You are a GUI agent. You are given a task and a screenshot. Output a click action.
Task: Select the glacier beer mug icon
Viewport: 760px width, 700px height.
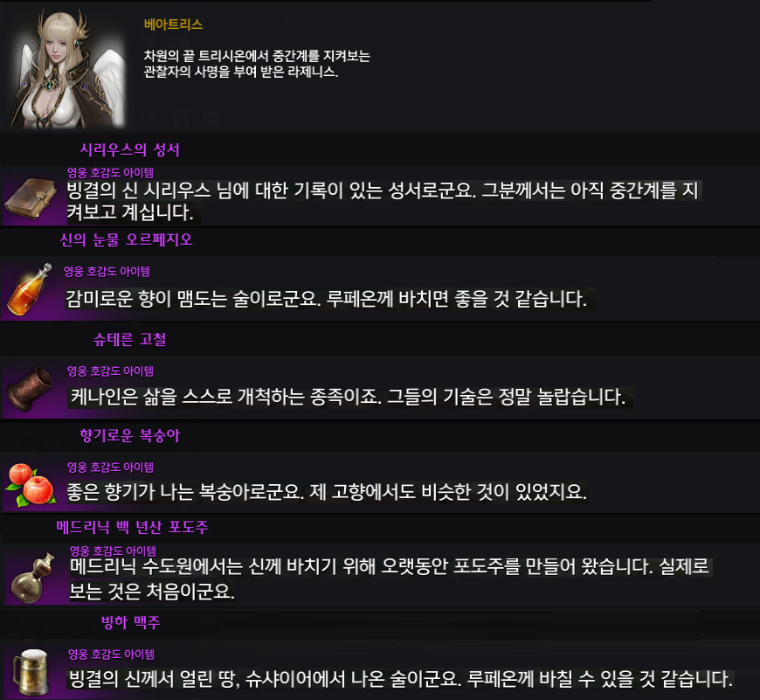(x=31, y=672)
